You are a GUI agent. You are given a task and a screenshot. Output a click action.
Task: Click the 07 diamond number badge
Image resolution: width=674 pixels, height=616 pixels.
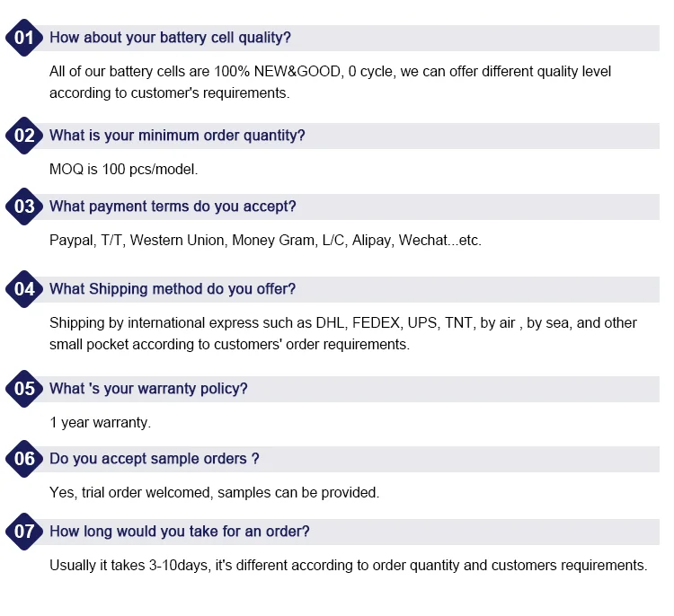click(24, 532)
